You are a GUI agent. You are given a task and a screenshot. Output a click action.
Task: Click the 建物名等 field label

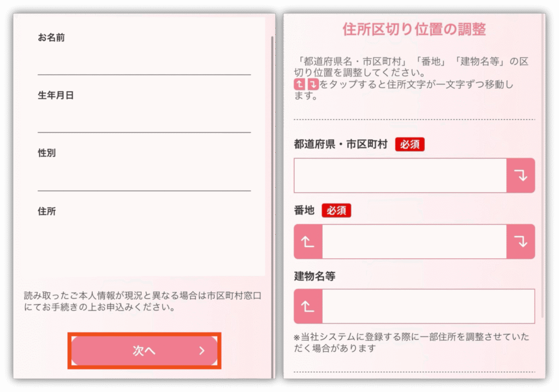pyautogui.click(x=314, y=276)
